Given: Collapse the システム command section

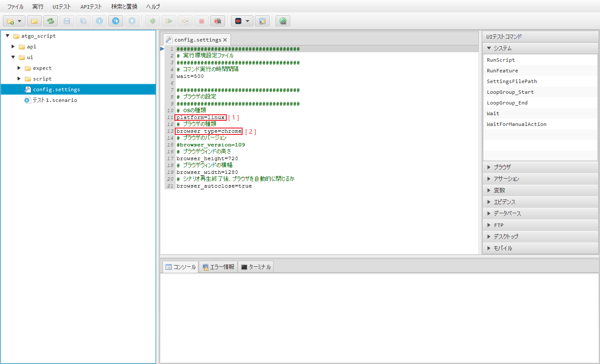Looking at the screenshot, I should pyautogui.click(x=540, y=48).
